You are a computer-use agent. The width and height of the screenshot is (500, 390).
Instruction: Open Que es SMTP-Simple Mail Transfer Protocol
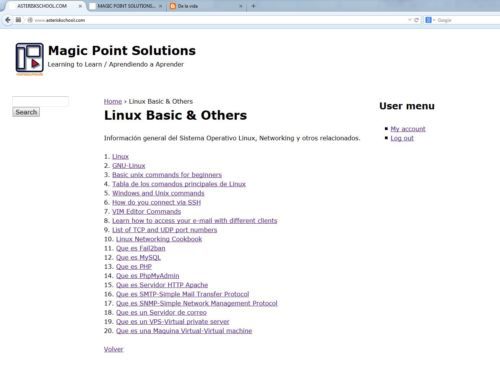tap(183, 294)
